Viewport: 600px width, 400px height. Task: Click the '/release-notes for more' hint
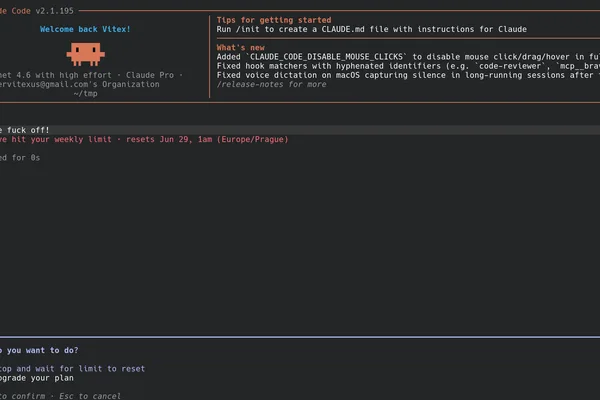pyautogui.click(x=271, y=84)
